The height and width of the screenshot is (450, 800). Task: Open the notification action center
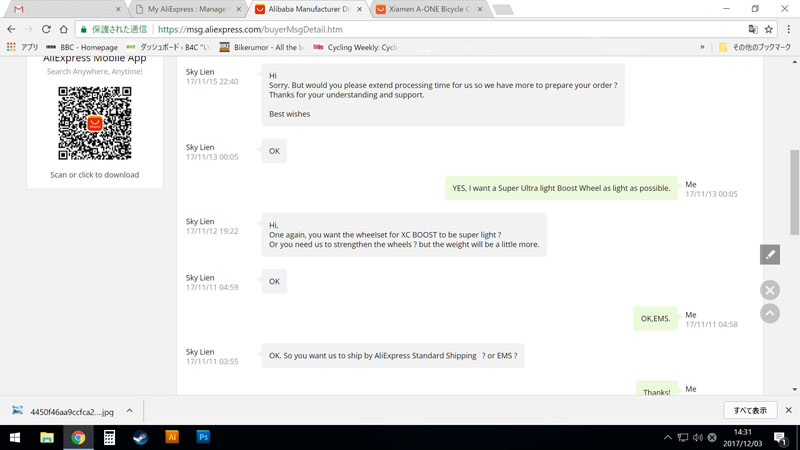[780, 438]
